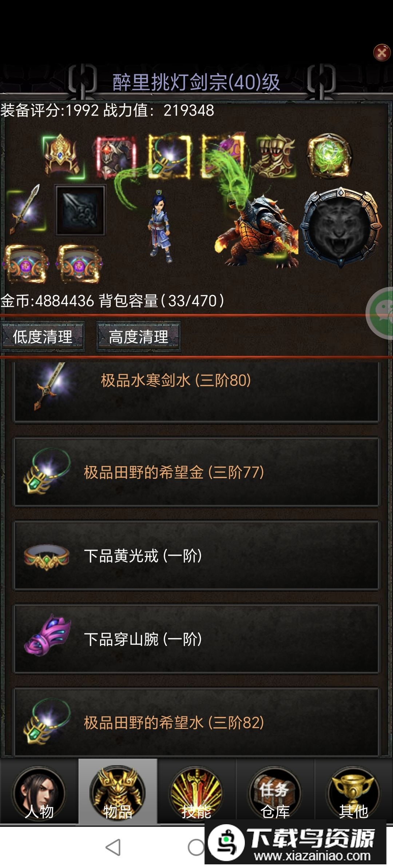Click the 低度清理 button
The width and height of the screenshot is (393, 868).
click(43, 336)
